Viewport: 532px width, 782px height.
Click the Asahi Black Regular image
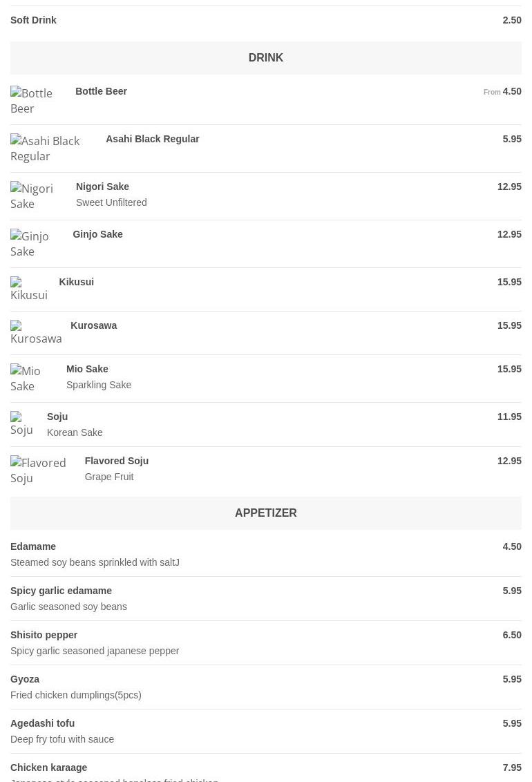pos(46,149)
